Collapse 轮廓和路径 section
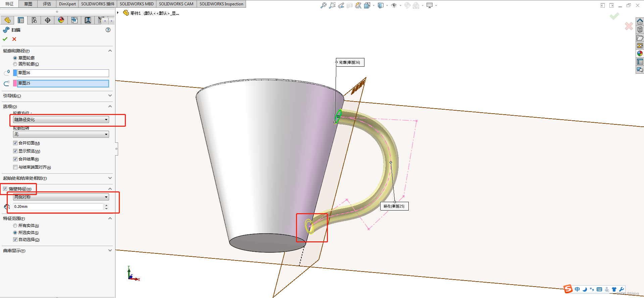 [x=110, y=51]
